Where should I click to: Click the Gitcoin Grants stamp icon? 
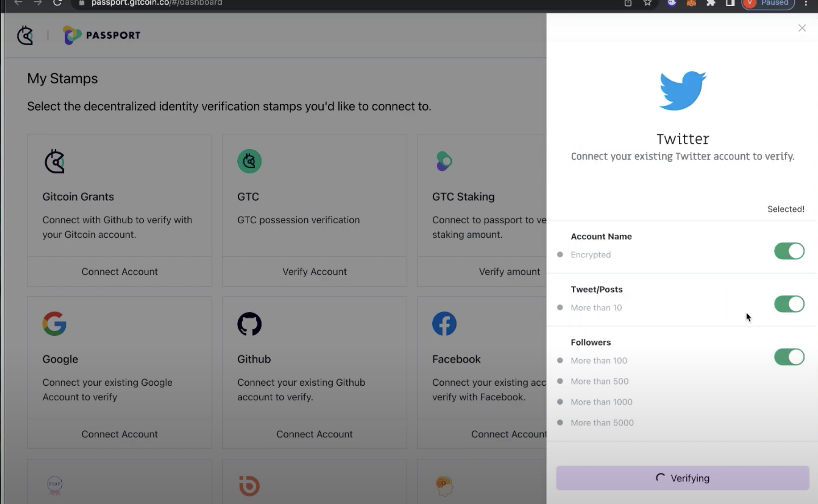coord(55,161)
